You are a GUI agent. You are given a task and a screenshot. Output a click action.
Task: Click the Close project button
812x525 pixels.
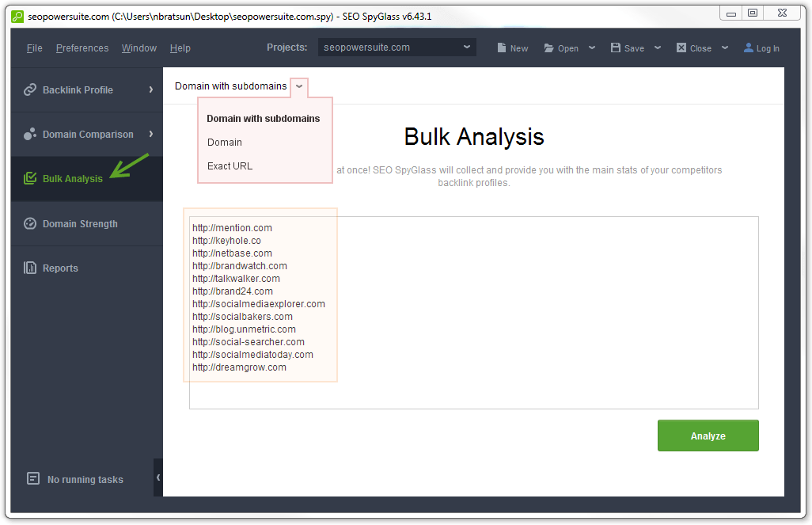pyautogui.click(x=694, y=48)
